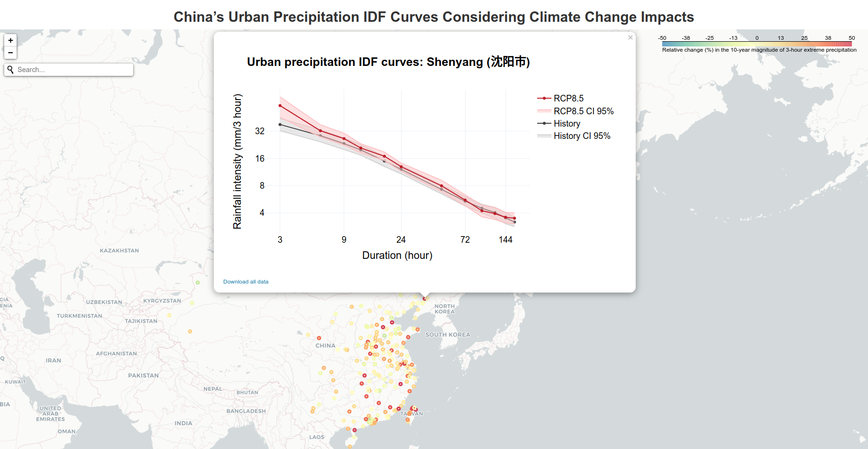This screenshot has width=868, height=449.
Task: Toggle the RCP8.5 curve in the legend
Action: pos(568,98)
